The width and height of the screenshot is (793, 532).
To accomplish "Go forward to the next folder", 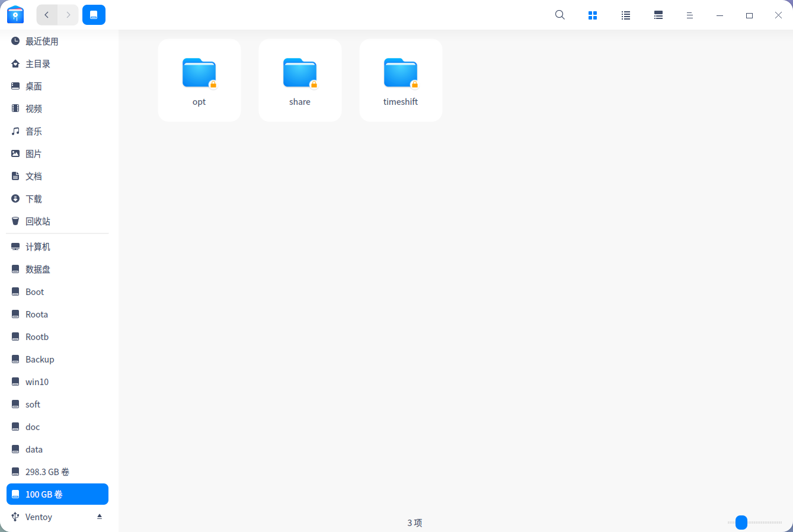I will [68, 15].
